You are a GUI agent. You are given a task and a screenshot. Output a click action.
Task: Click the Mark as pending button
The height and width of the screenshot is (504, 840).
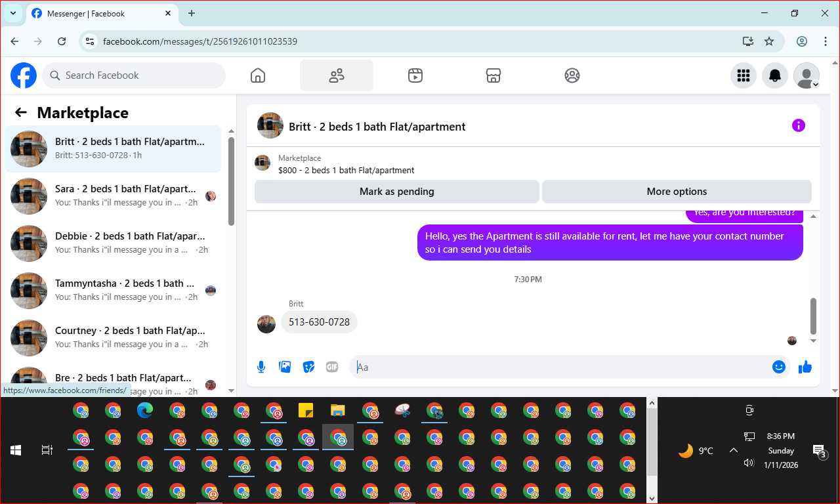click(x=397, y=192)
